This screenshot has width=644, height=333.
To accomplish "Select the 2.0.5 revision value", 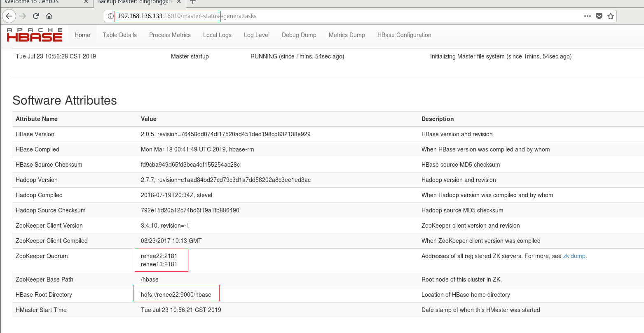I will click(226, 134).
